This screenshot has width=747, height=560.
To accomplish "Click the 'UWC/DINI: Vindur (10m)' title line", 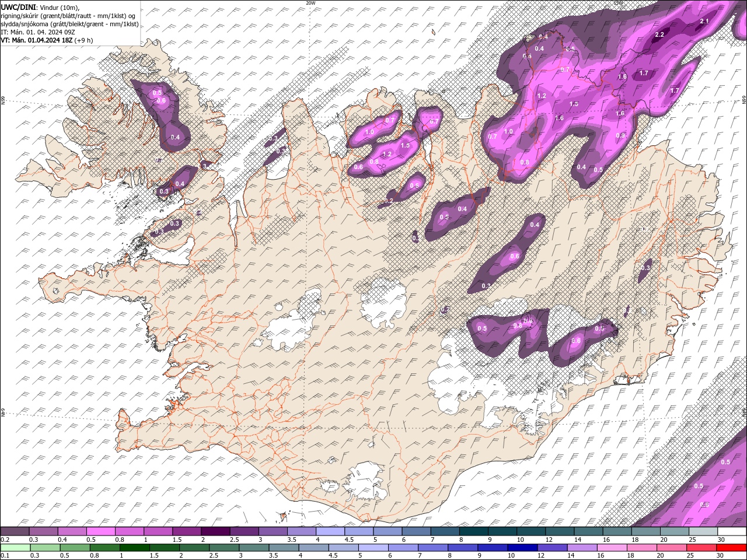I will tap(39, 7).
